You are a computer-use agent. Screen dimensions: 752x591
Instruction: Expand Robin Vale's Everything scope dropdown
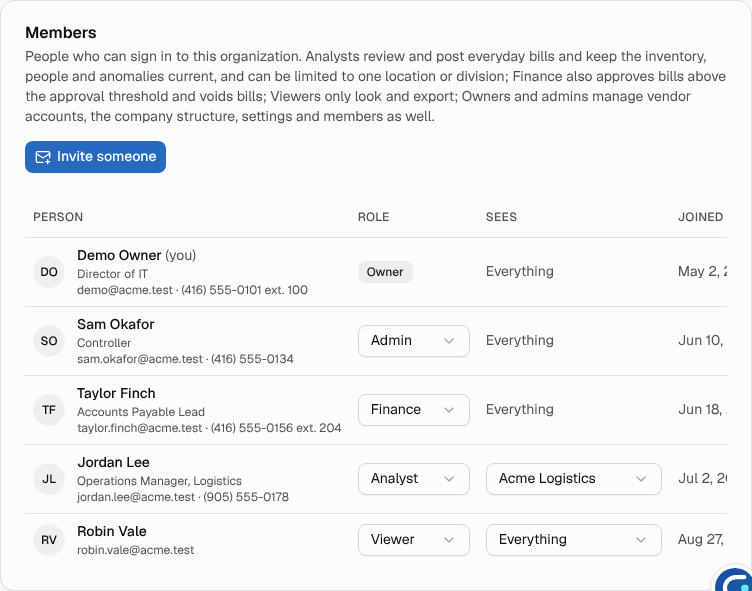[x=574, y=540]
